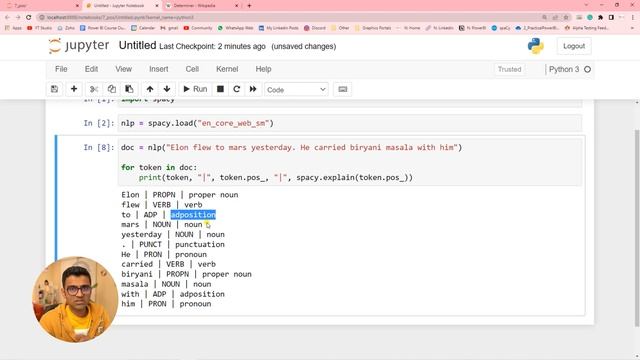Reload the current page
The height and width of the screenshot is (360, 640).
pos(29,17)
